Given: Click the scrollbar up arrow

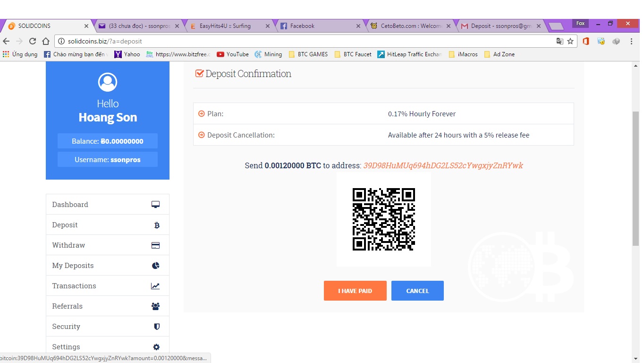Looking at the screenshot, I should coord(636,65).
